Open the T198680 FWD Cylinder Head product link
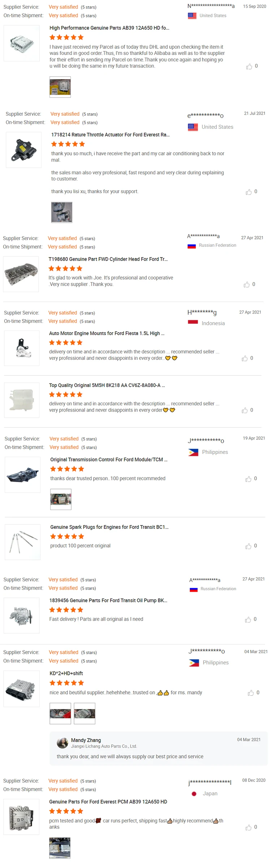This screenshot has width=271, height=868. (108, 259)
